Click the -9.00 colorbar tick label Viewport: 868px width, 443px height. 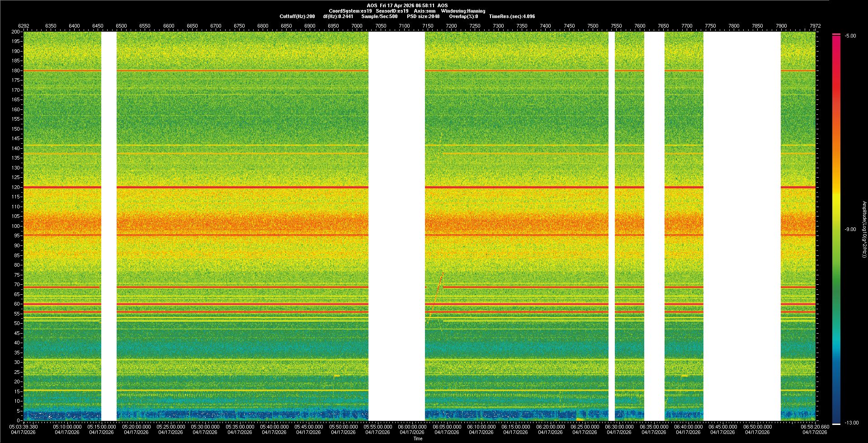point(850,230)
